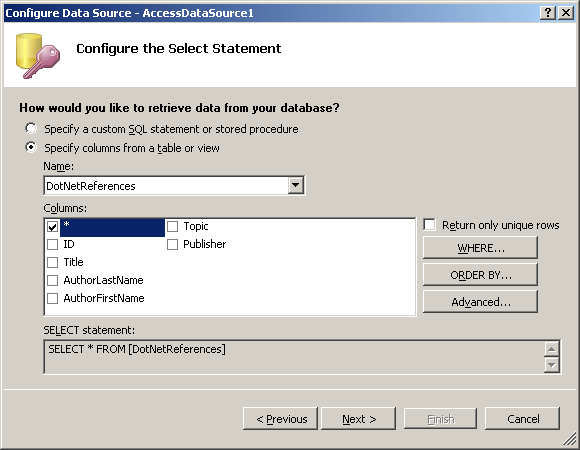
Task: Check the Title column checkbox
Action: click(x=53, y=263)
